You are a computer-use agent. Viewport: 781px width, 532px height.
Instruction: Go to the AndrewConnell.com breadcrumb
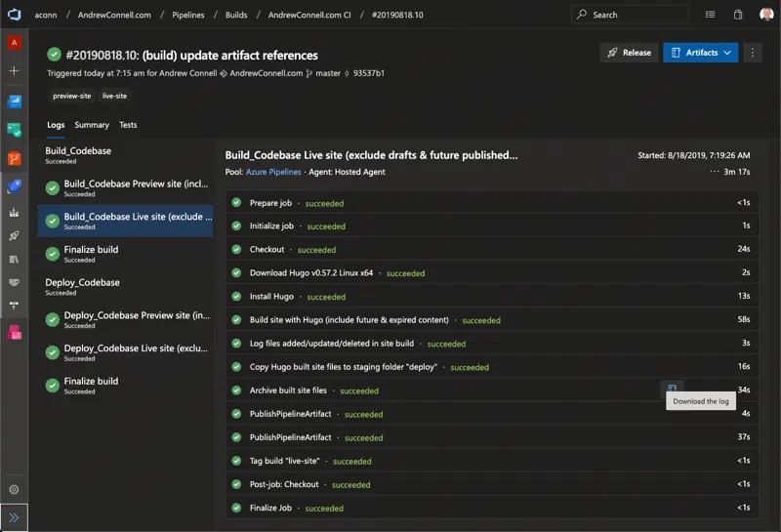(x=114, y=15)
